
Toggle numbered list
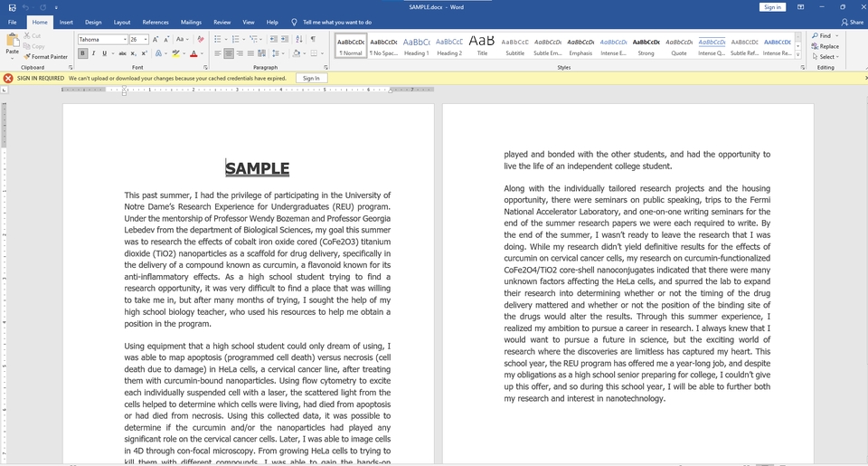coord(235,39)
